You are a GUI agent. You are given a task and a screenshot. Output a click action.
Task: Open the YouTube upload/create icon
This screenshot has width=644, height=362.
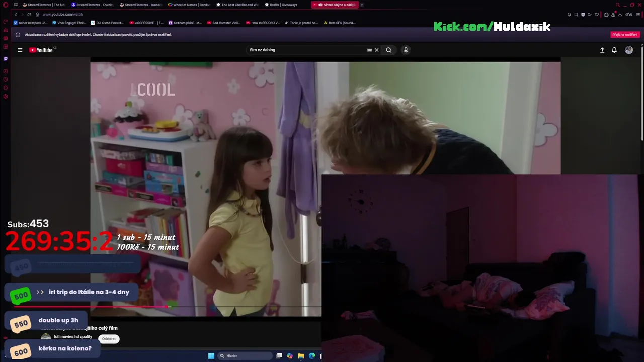click(602, 50)
